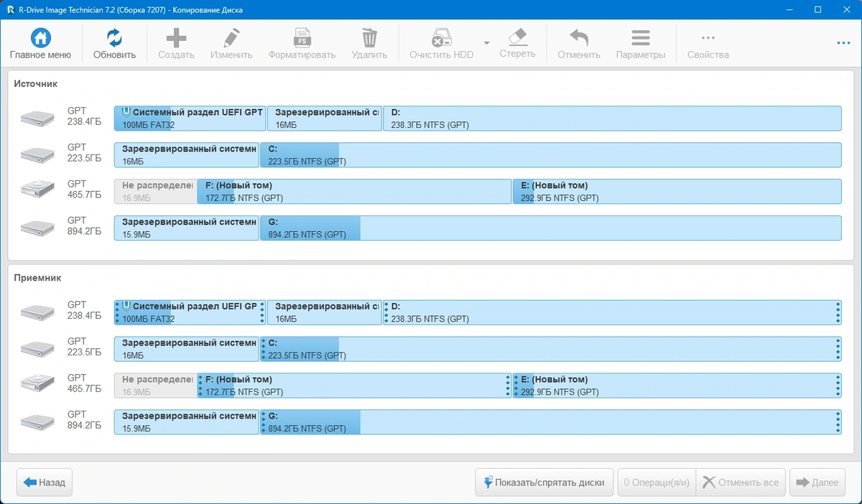Click the Источник section heading
862x504 pixels.
(36, 84)
